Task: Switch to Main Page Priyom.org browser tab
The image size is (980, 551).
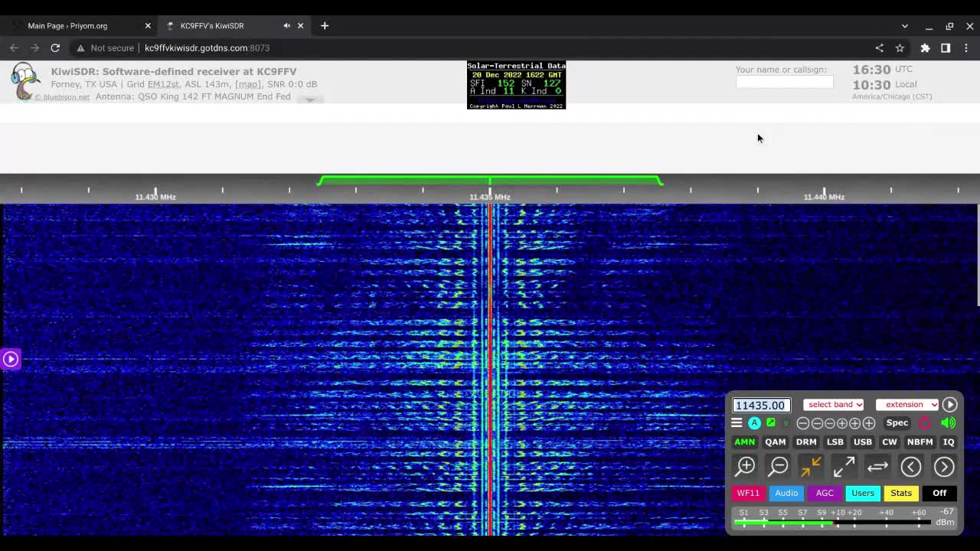Action: (80, 26)
